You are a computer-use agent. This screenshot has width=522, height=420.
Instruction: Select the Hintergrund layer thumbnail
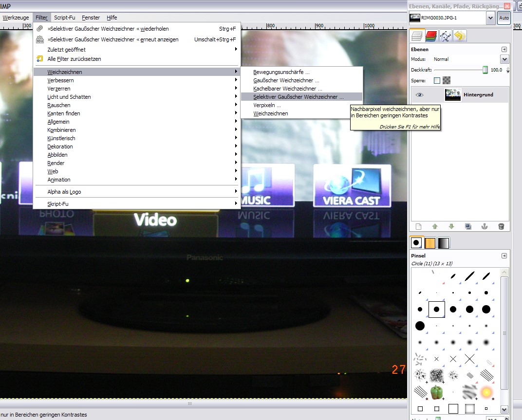point(453,95)
